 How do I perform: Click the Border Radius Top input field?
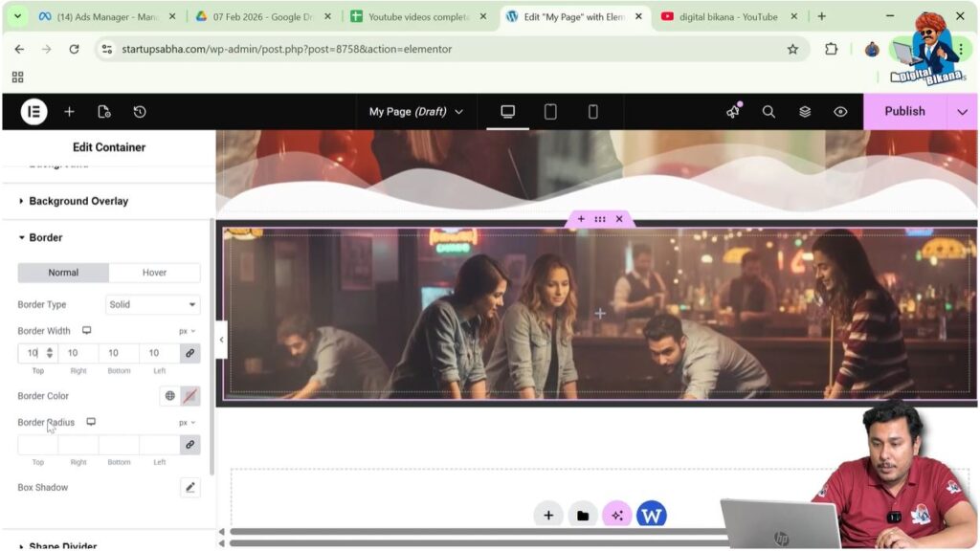coord(38,445)
